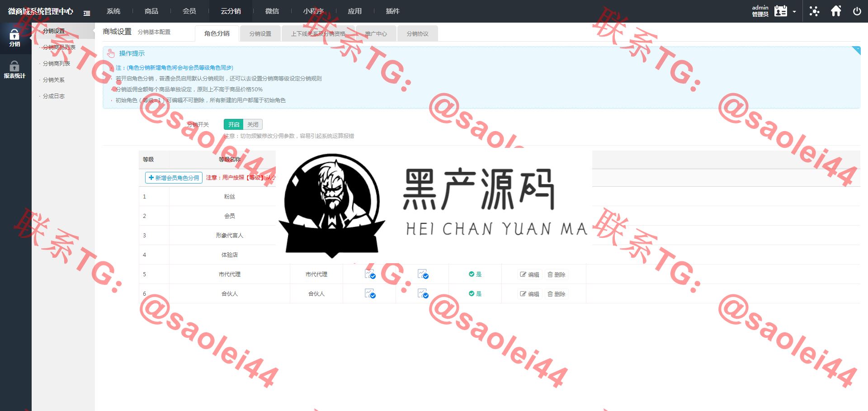Select 分销商列表 in the left submenu
The image size is (868, 411).
(57, 64)
